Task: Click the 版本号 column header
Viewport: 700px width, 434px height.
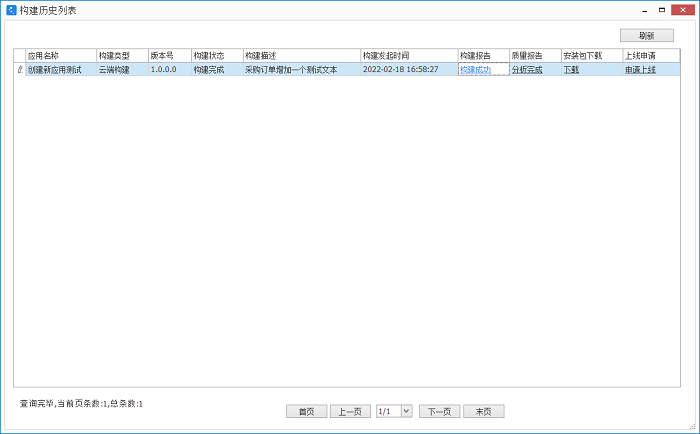Action: (x=162, y=55)
